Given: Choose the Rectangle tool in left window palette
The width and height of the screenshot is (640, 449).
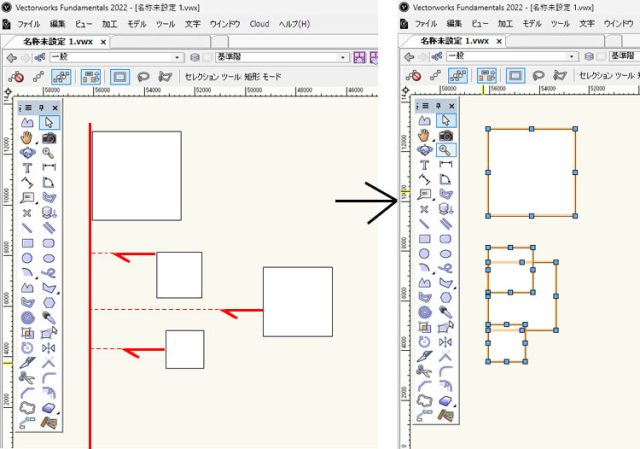Looking at the screenshot, I should [x=27, y=241].
